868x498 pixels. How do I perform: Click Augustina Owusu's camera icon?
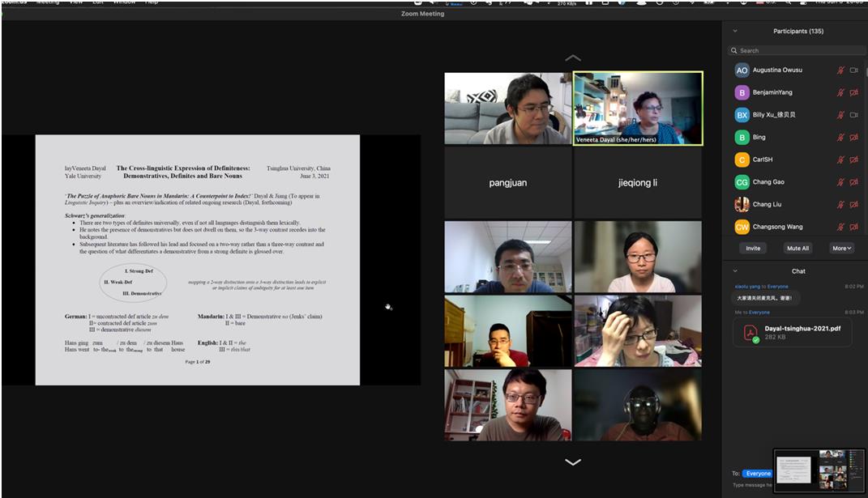coord(854,70)
